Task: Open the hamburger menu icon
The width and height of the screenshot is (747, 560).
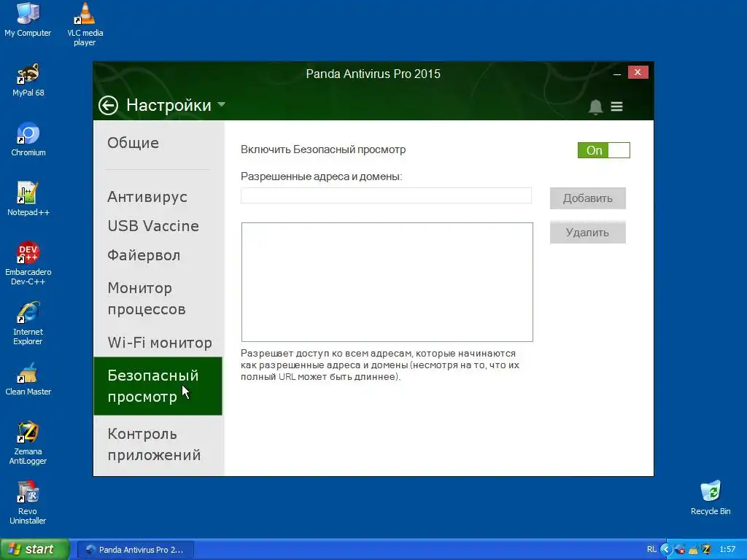Action: coord(616,106)
